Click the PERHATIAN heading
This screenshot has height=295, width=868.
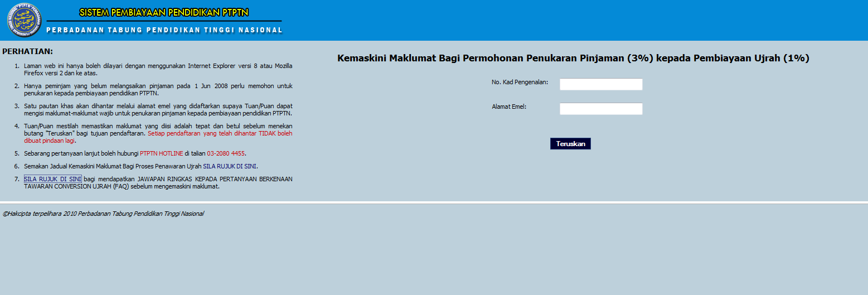[x=27, y=51]
